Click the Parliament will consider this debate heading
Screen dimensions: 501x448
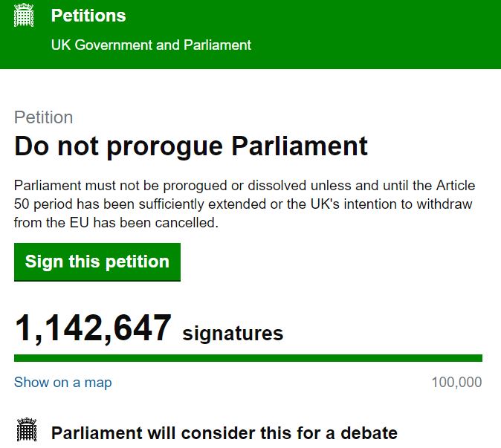(224, 432)
